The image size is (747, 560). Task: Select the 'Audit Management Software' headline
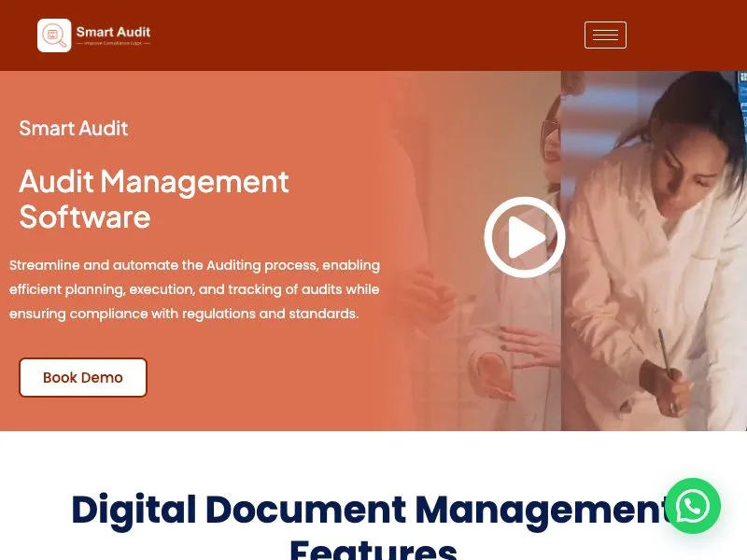(x=154, y=199)
